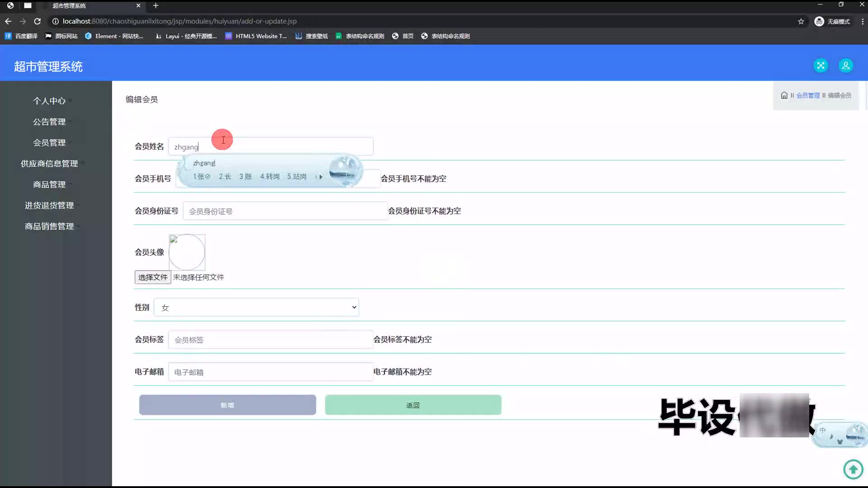Open 供应商信息管理 in the sidebar

click(x=49, y=163)
